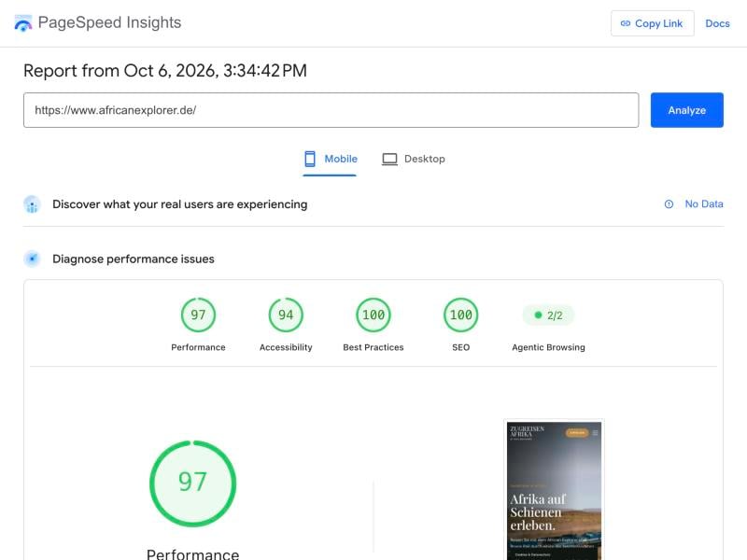
Task: Select the Performance 97 score gauge
Action: pyautogui.click(x=198, y=315)
